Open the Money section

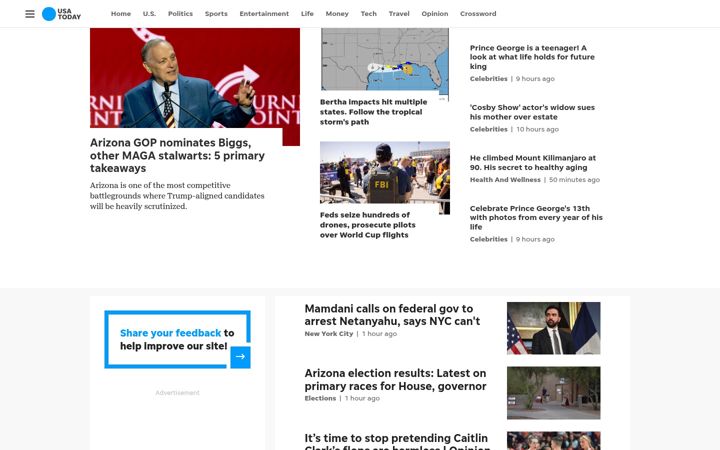tap(337, 14)
